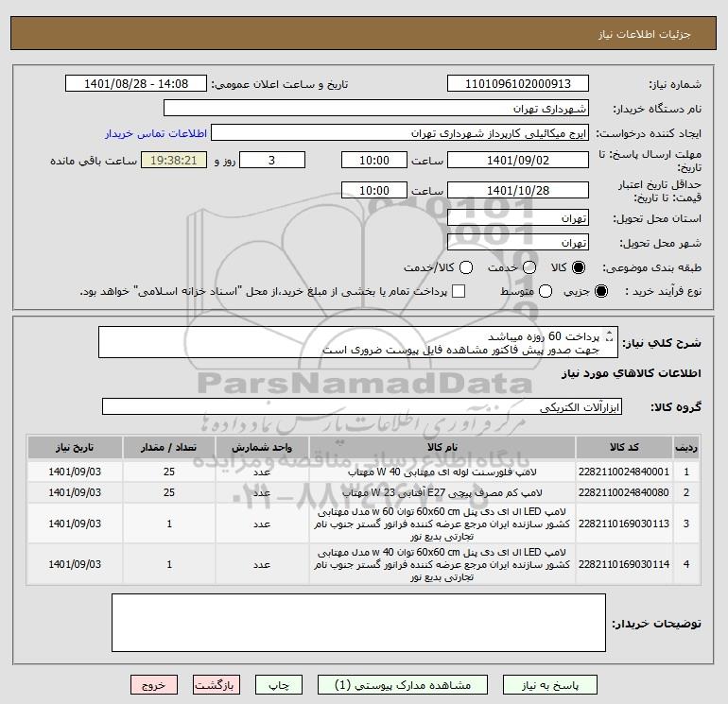Click the جزئیات اطلاعات نیاز page header
This screenshot has height=704, width=728.
pos(645,34)
